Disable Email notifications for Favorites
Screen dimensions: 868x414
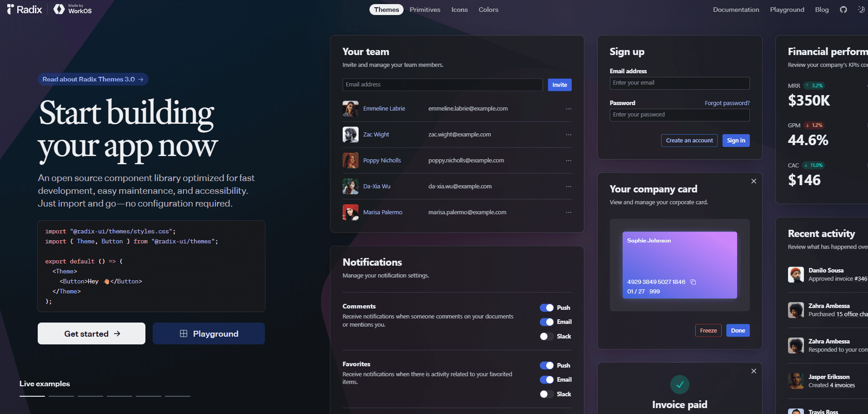546,379
